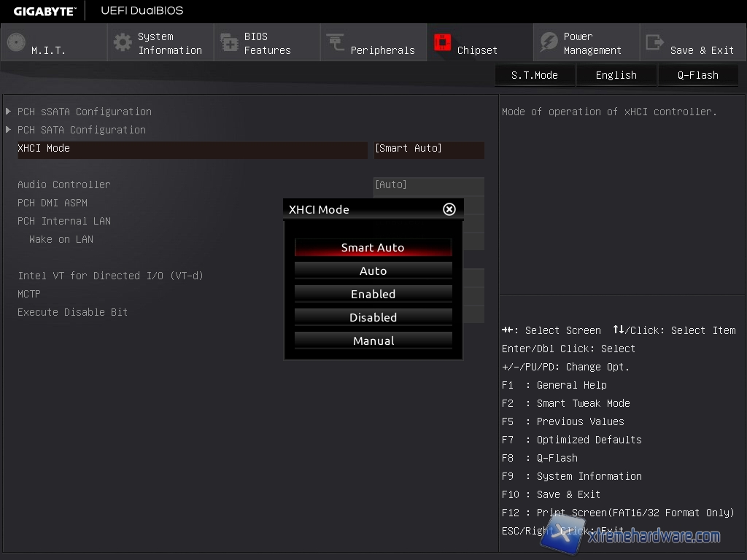
Task: Launch the Q-Flash utility button
Action: (x=697, y=75)
